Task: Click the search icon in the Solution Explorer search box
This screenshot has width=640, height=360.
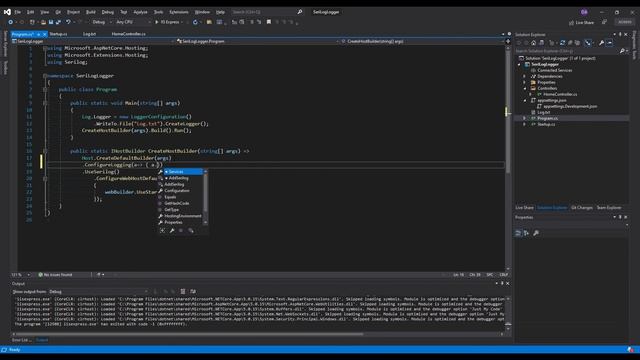Action: click(x=622, y=51)
